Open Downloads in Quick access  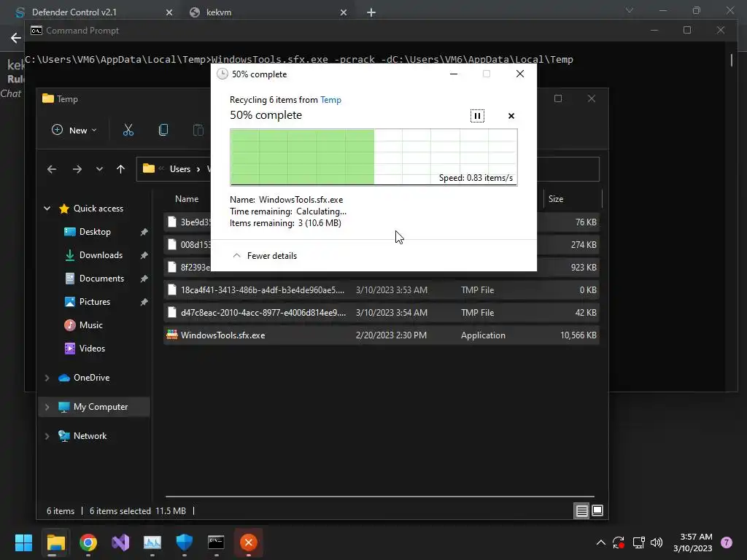(101, 255)
